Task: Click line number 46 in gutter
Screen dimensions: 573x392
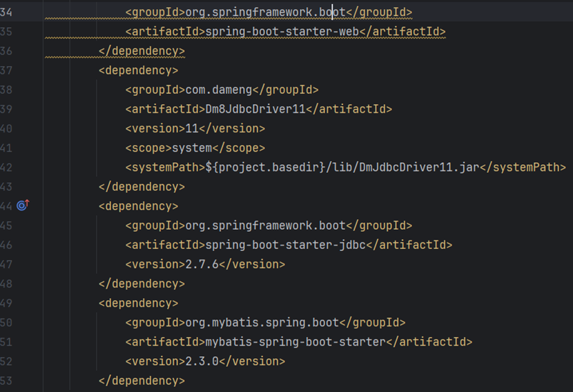Action: pos(6,245)
